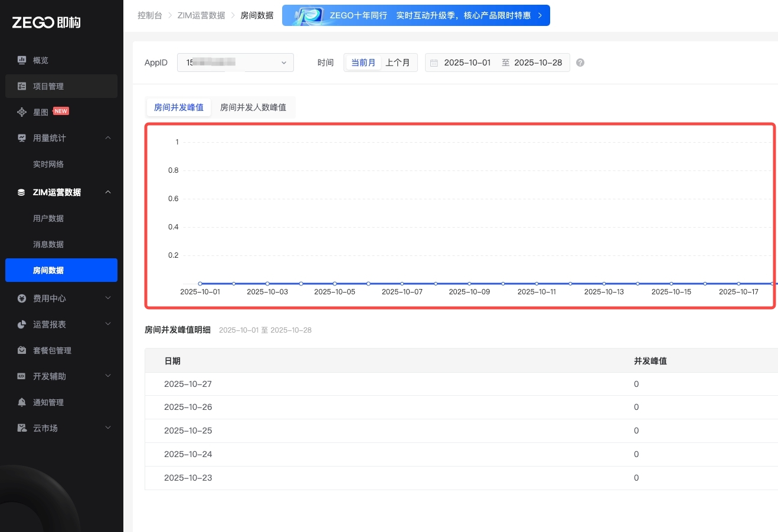The height and width of the screenshot is (532, 778).
Task: Select the 上个月 time option
Action: 397,63
